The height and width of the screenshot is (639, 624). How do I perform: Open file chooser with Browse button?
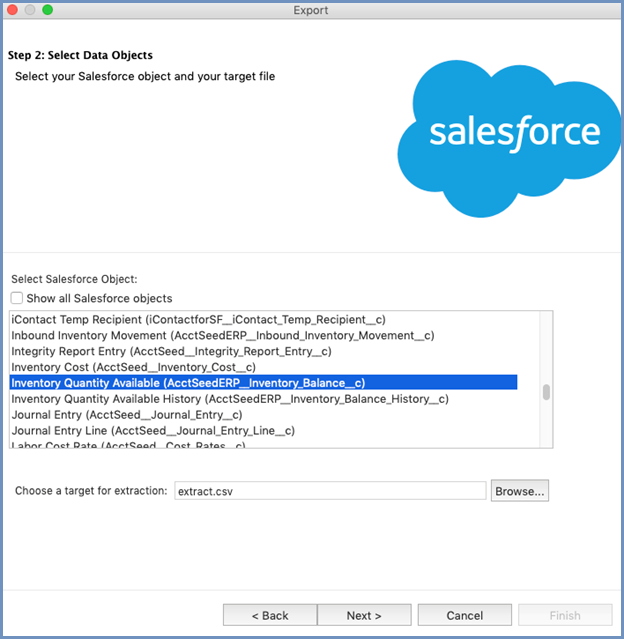coord(520,491)
